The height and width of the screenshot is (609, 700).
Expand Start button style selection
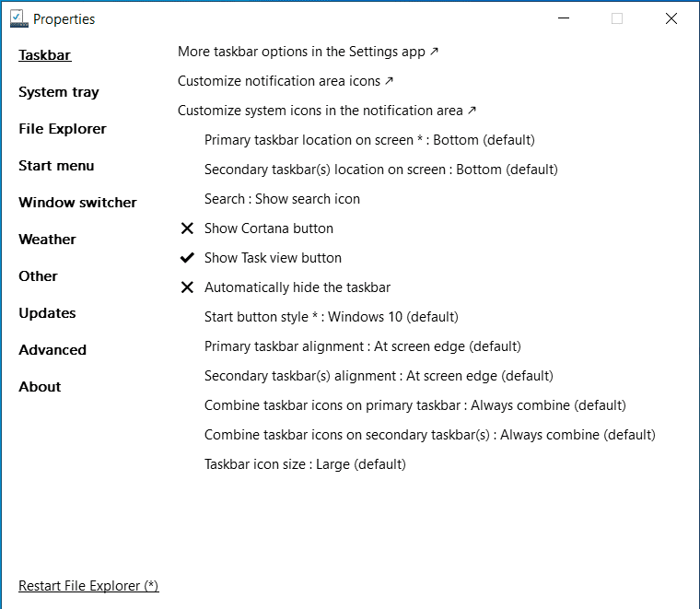pyautogui.click(x=331, y=317)
